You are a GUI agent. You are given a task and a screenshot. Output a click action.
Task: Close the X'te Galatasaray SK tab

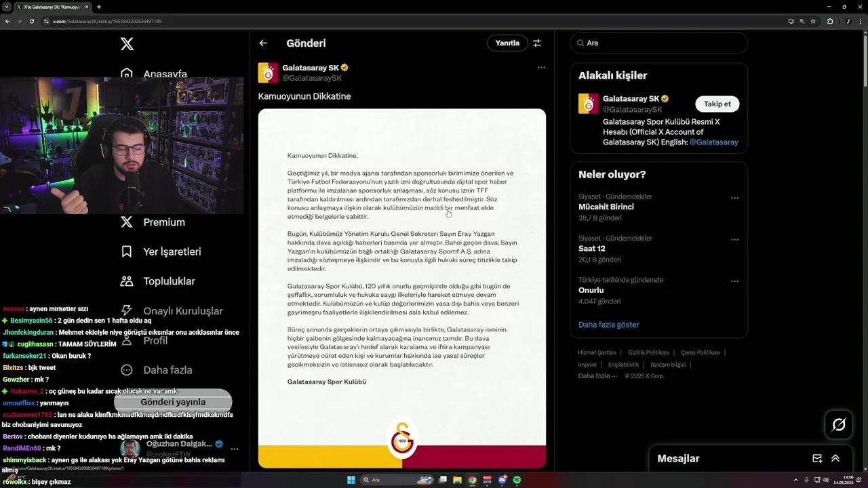click(87, 7)
